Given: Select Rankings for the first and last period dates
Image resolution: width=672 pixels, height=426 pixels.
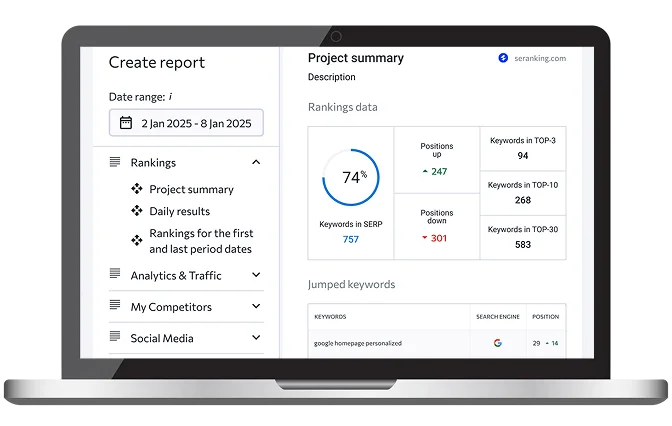Looking at the screenshot, I should click(201, 241).
